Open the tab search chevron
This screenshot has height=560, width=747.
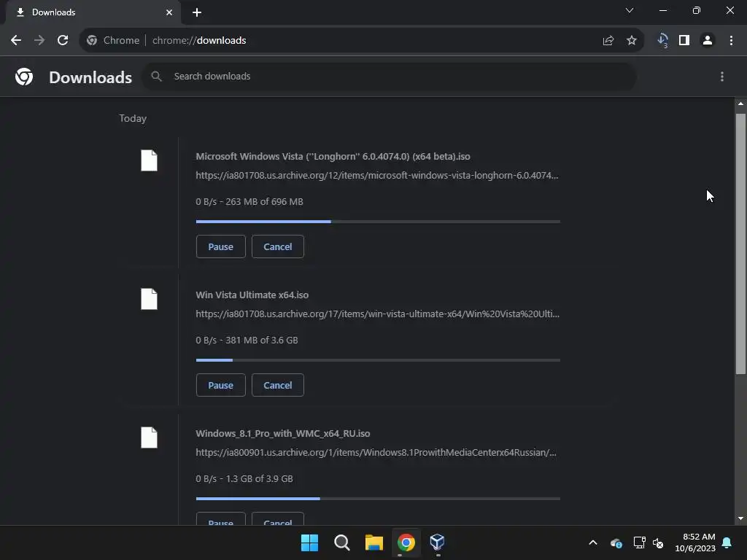point(630,10)
